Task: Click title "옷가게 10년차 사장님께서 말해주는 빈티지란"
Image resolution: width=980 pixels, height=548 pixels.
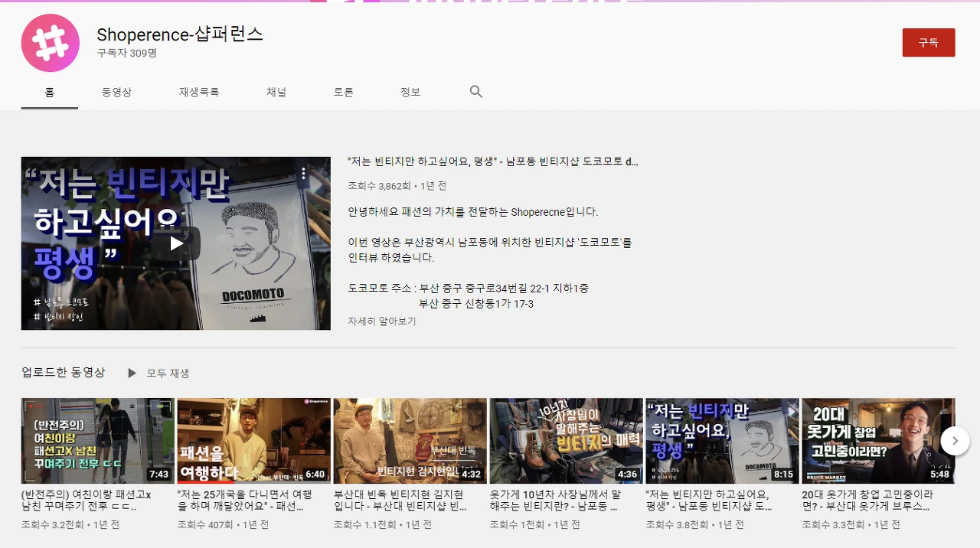Action: click(x=555, y=501)
